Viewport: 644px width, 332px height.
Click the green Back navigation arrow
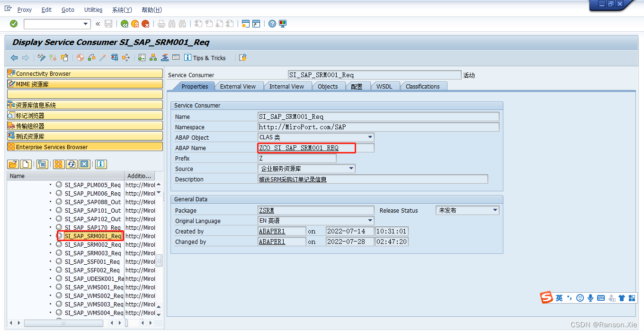(124, 24)
